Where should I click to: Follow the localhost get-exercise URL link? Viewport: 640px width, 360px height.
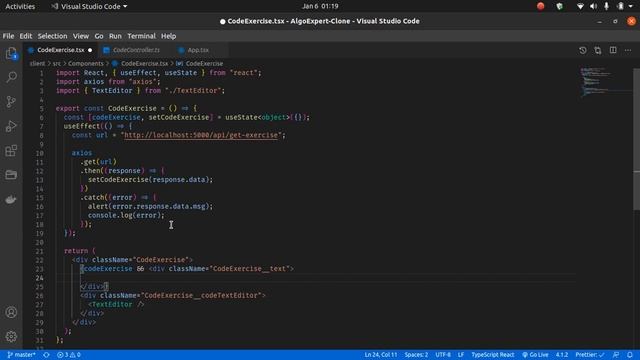(x=201, y=135)
